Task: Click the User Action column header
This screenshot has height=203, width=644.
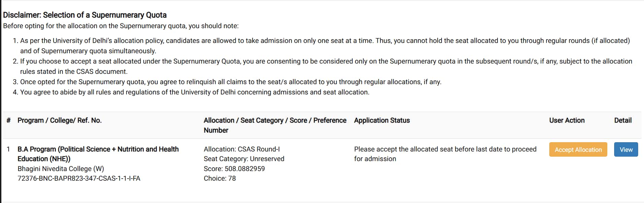Action: pyautogui.click(x=567, y=120)
